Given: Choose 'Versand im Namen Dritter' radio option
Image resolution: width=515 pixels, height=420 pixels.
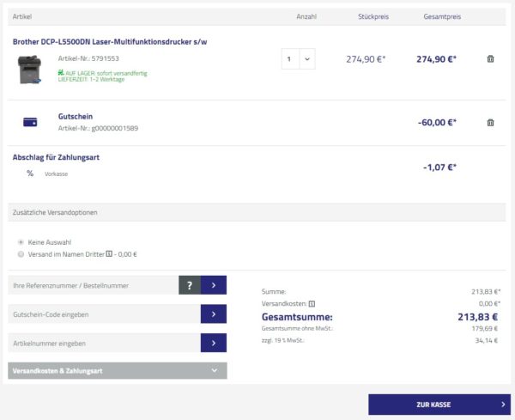Looking at the screenshot, I should [21, 254].
